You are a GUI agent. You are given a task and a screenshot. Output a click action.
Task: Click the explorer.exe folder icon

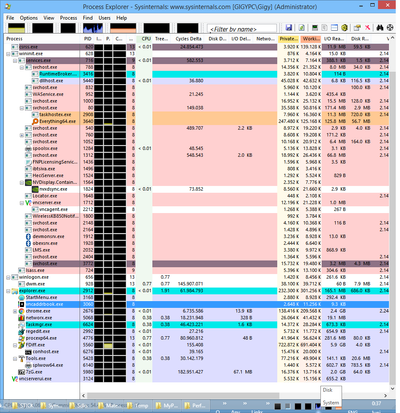15,291
